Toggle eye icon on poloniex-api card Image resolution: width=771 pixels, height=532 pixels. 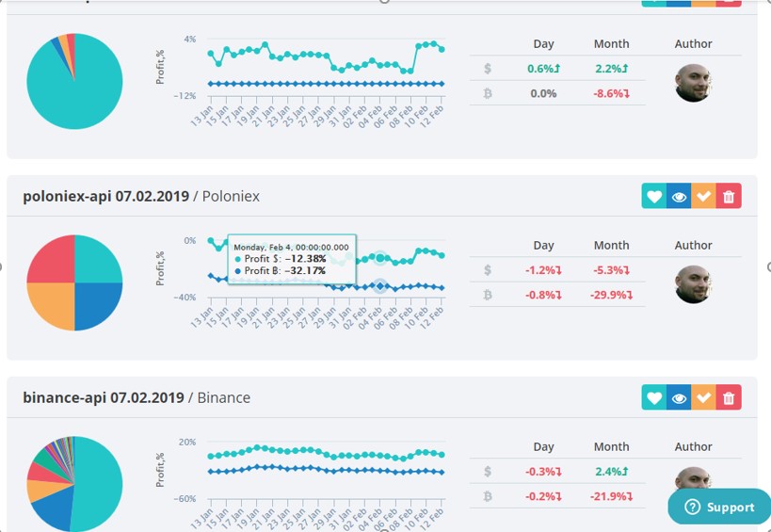(679, 196)
